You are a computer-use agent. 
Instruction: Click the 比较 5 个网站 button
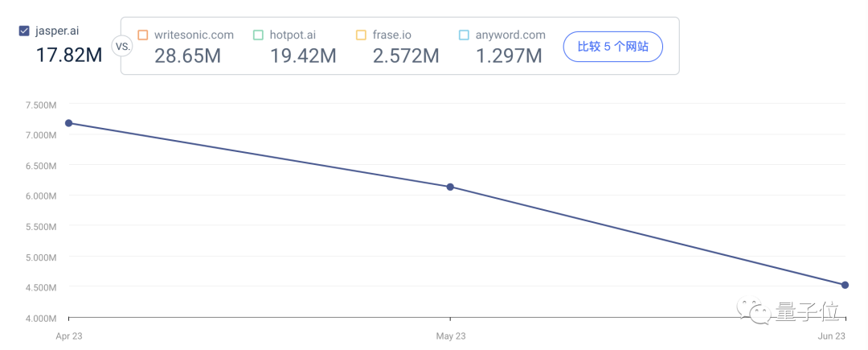612,47
